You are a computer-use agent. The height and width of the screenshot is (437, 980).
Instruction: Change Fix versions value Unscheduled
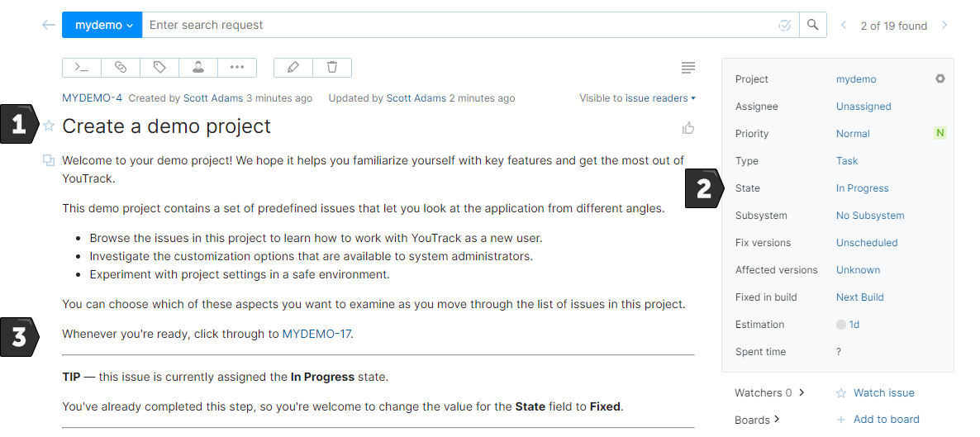[x=867, y=243]
